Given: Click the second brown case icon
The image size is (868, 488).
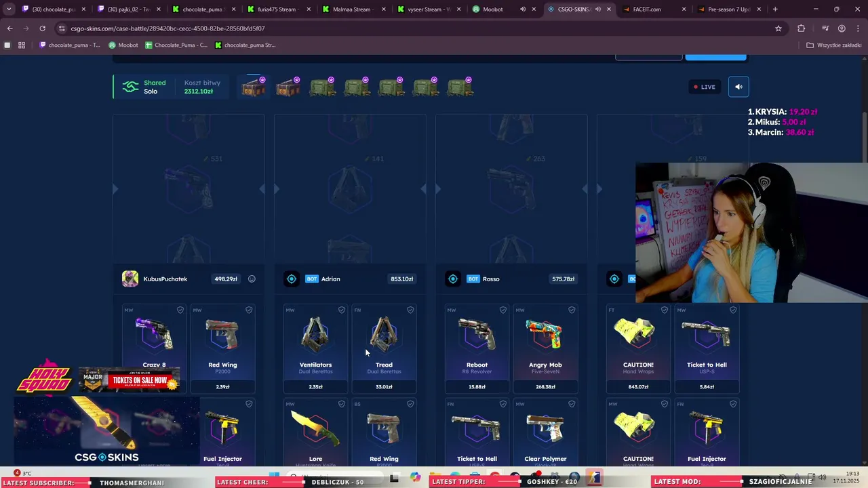Looking at the screenshot, I should pos(288,87).
